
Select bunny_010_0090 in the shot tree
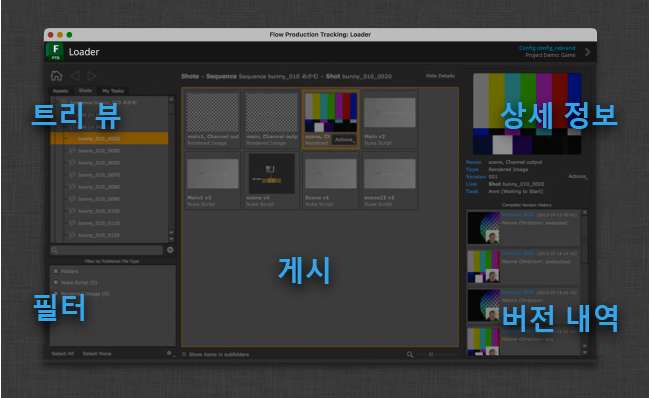[x=99, y=199]
